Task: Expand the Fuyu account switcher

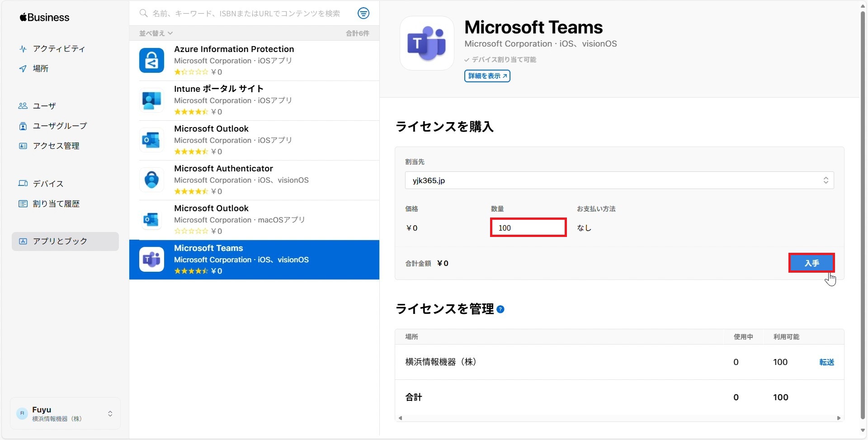Action: point(65,413)
